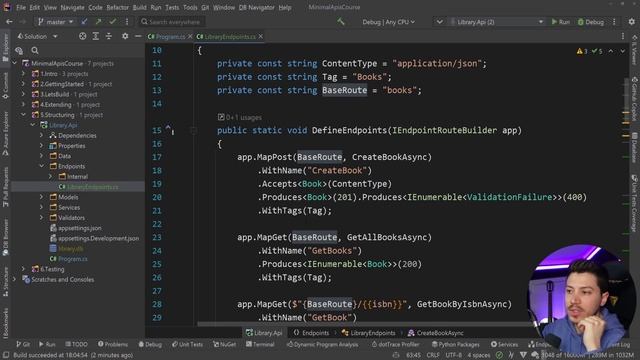Open the Services tool window
The image size is (640, 360).
click(x=504, y=344)
